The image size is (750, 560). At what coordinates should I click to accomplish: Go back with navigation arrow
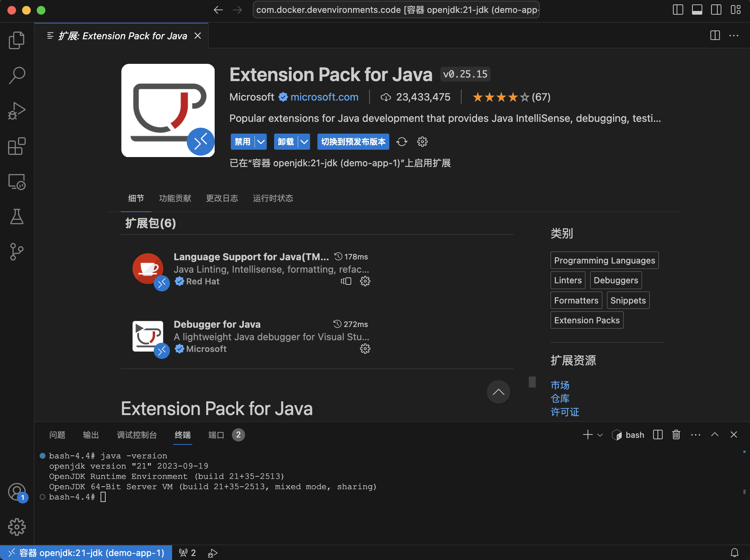tap(218, 10)
